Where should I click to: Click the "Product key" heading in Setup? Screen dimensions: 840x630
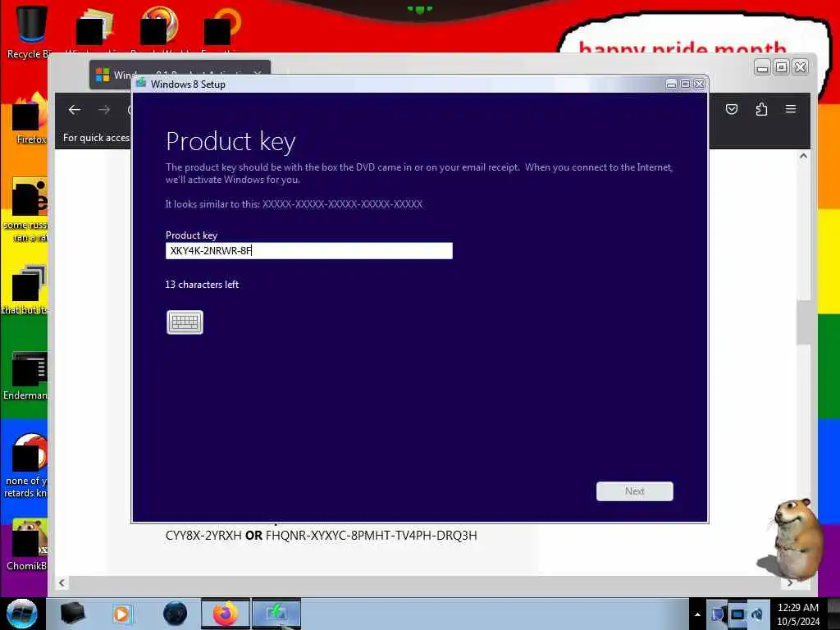click(231, 141)
